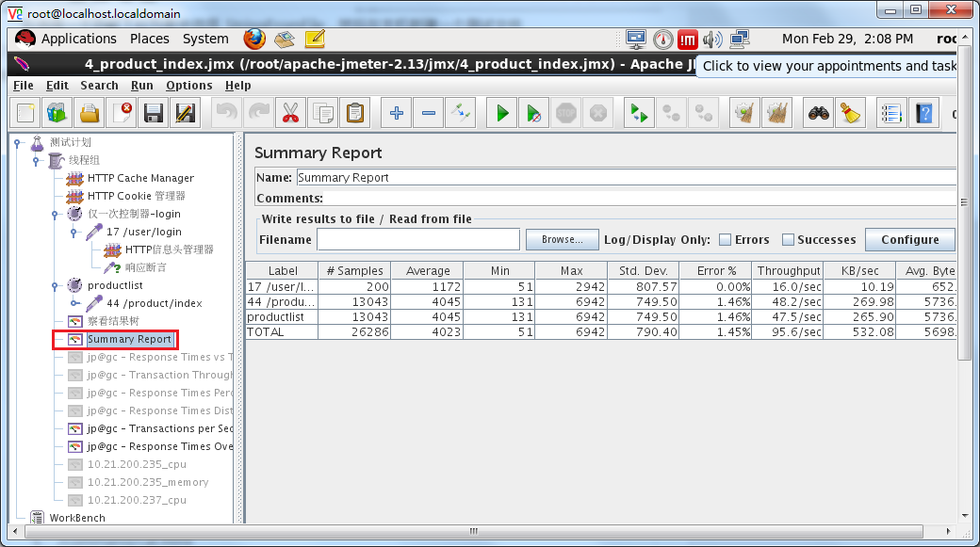
Task: Click the clock showing Mon Feb 29
Action: [847, 39]
